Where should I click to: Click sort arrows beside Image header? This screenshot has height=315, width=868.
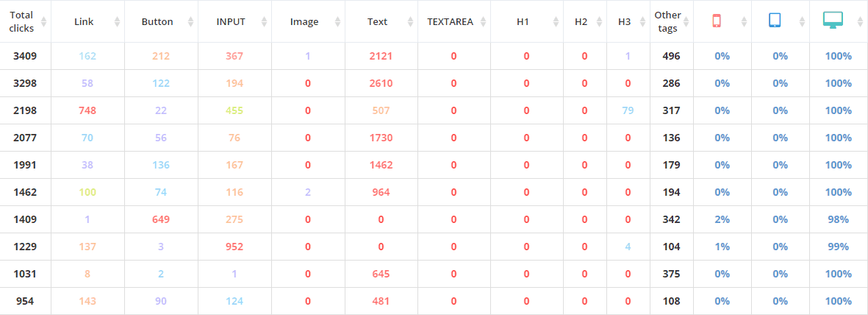337,22
